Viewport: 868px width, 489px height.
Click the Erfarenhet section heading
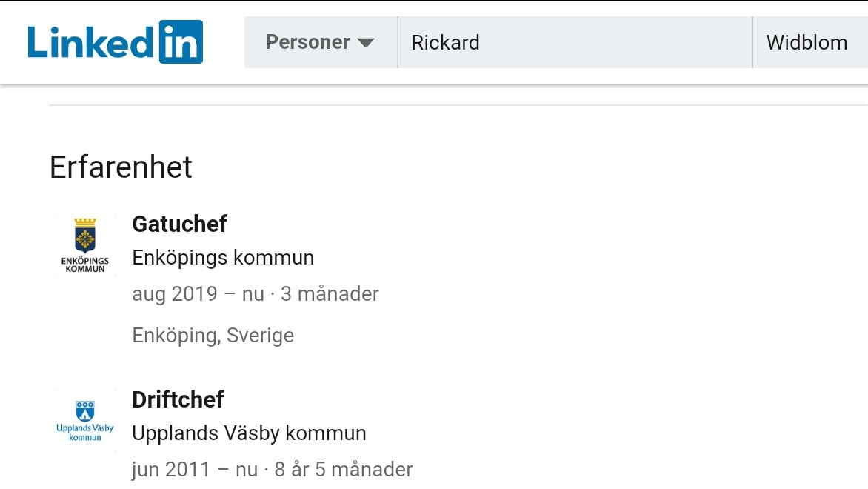coord(121,167)
